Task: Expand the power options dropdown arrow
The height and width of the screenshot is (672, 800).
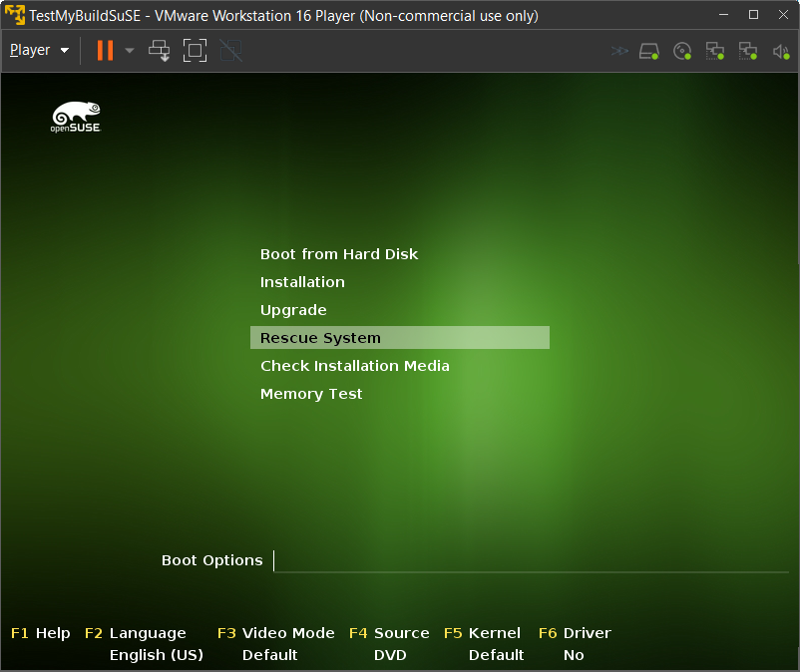Action: (x=129, y=51)
